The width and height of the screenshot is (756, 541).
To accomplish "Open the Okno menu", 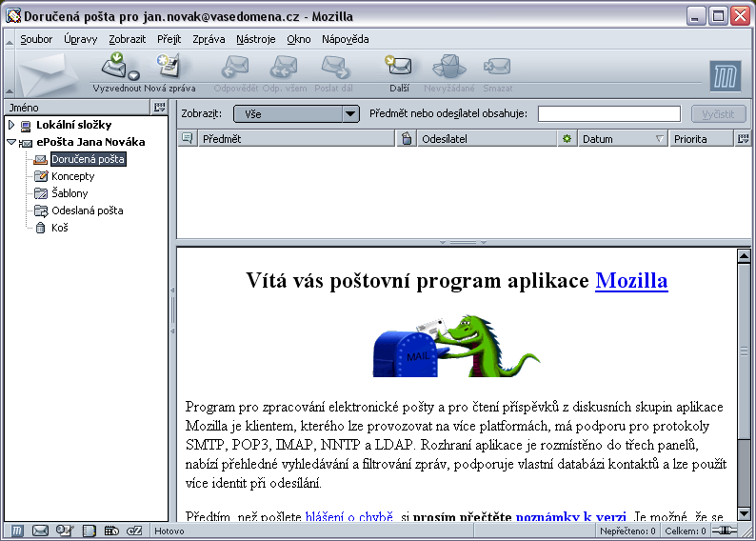I will [x=298, y=39].
